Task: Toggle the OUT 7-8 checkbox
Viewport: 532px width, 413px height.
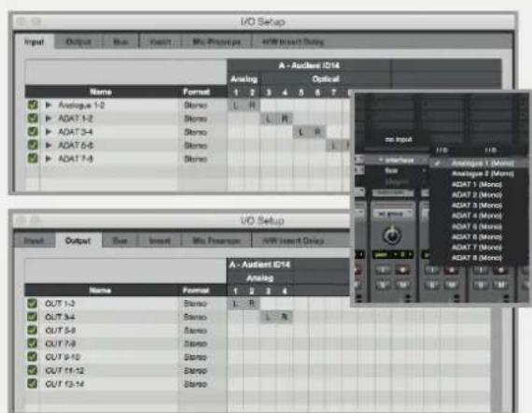Action: 33,343
